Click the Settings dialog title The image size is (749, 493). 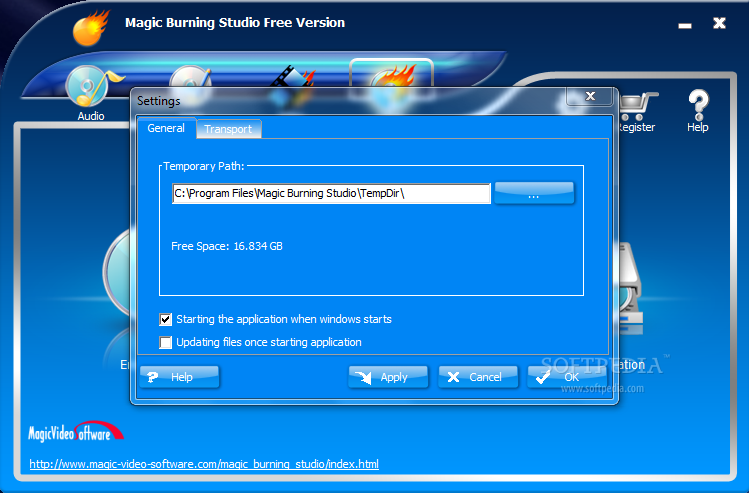[x=159, y=101]
